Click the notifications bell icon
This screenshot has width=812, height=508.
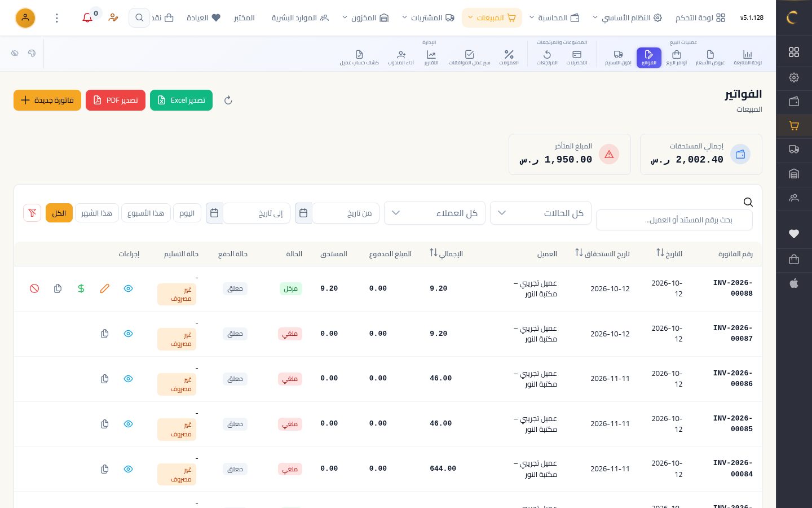click(x=87, y=17)
